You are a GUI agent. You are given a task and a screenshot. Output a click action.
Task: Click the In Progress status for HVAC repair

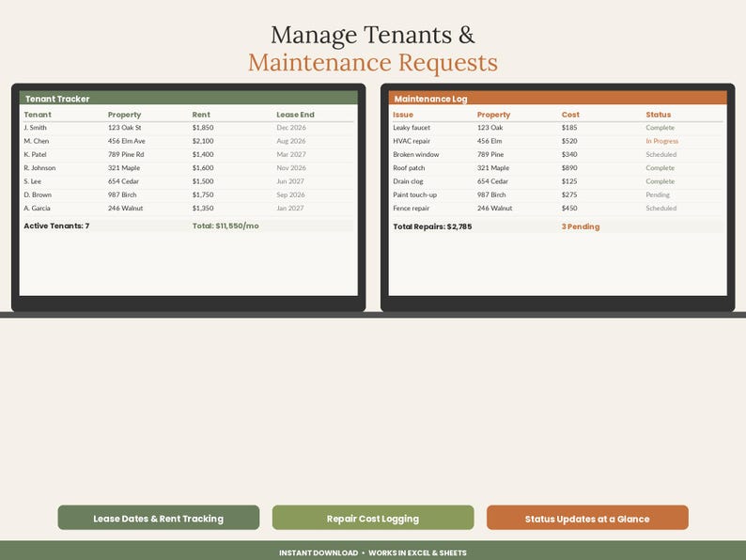point(662,141)
